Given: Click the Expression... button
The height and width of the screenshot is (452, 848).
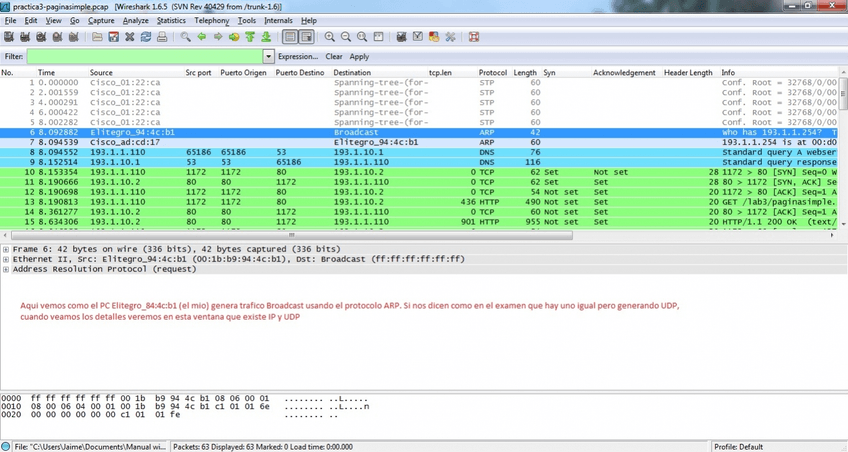Looking at the screenshot, I should pyautogui.click(x=297, y=57).
